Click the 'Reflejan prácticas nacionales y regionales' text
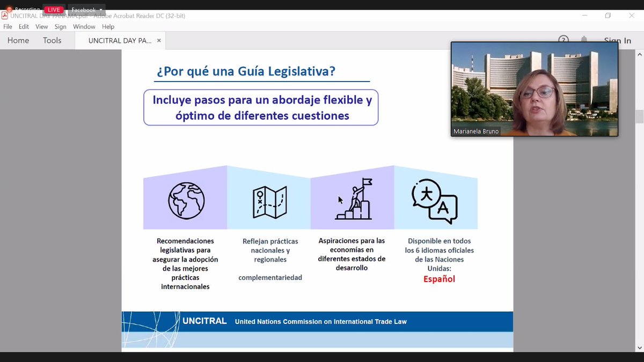The image size is (644, 362). (x=270, y=250)
